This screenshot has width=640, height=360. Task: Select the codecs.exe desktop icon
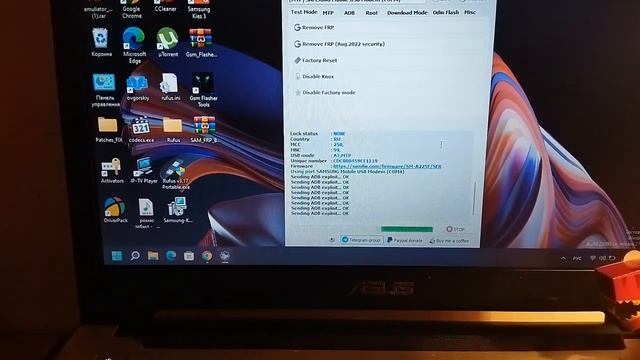141,130
